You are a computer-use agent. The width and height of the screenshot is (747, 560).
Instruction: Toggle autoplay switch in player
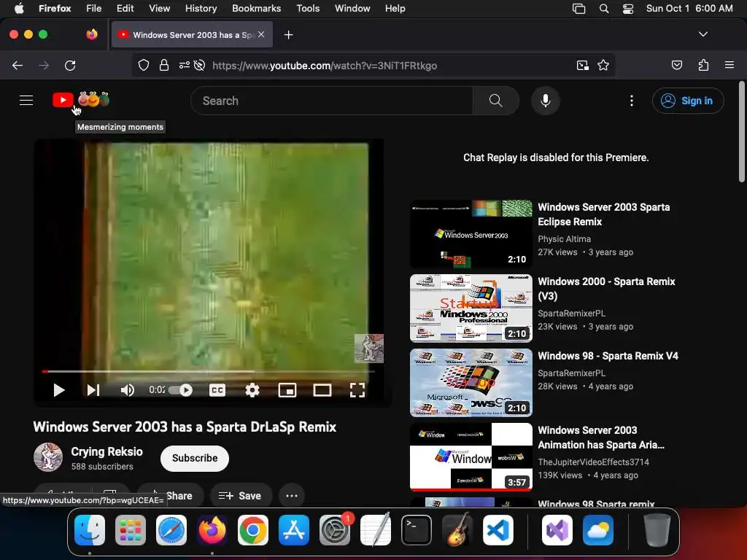coord(181,391)
